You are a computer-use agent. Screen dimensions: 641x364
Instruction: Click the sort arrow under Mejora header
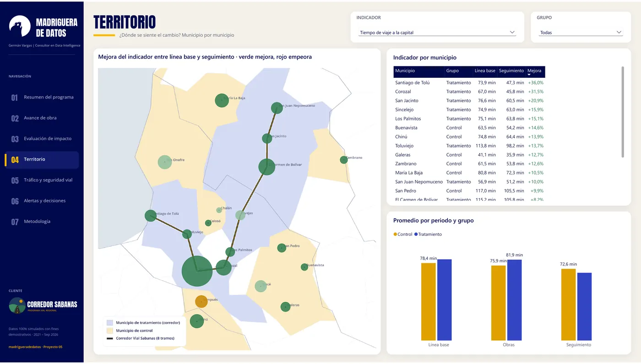[529, 75]
